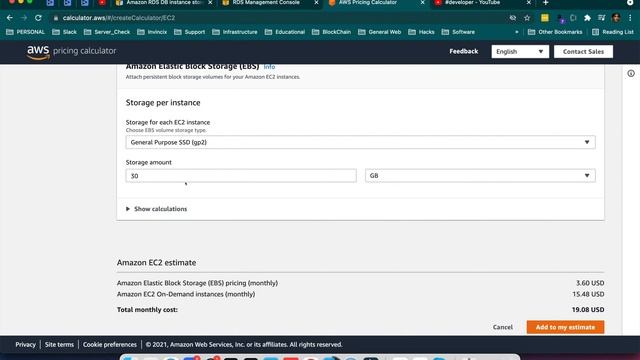Open the Site terms footer link

[59, 344]
